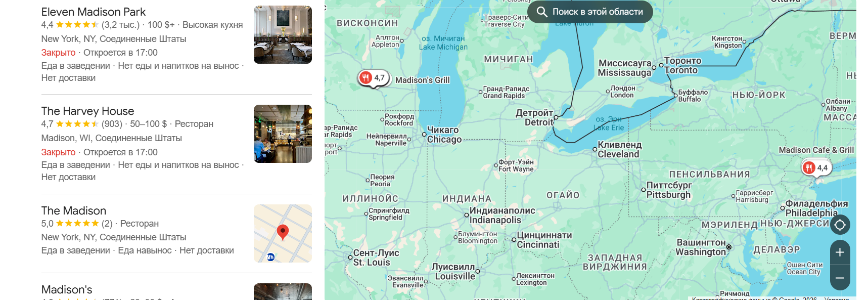Search in this area button

[590, 12]
